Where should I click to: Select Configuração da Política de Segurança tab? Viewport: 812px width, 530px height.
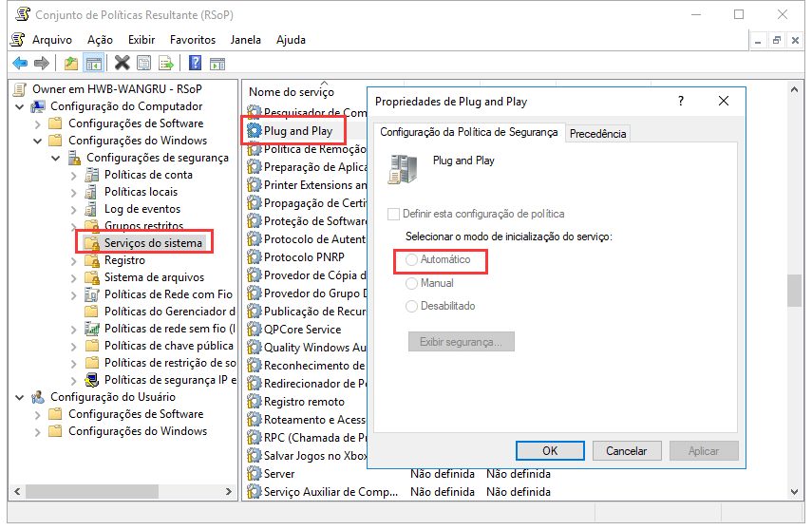[x=468, y=132]
